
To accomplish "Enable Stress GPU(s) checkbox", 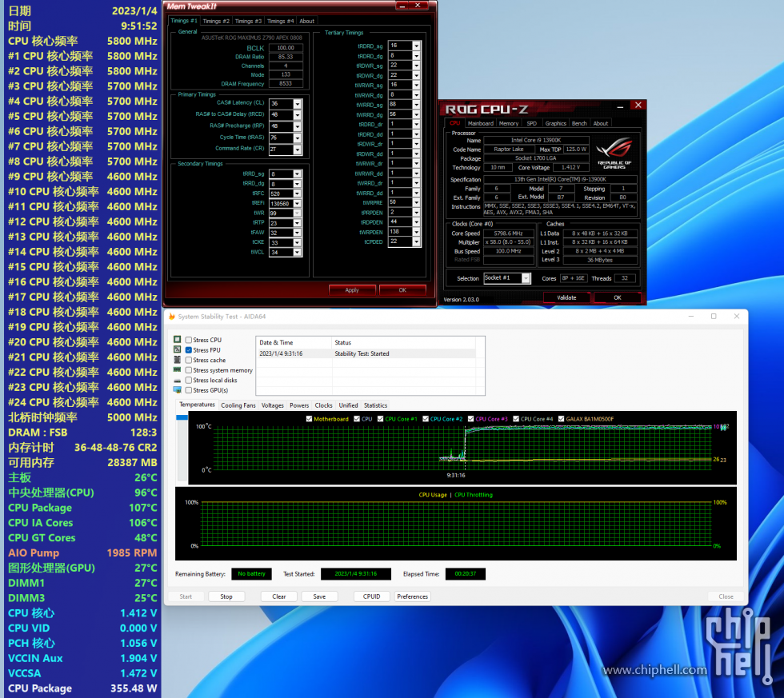I will pyautogui.click(x=189, y=390).
